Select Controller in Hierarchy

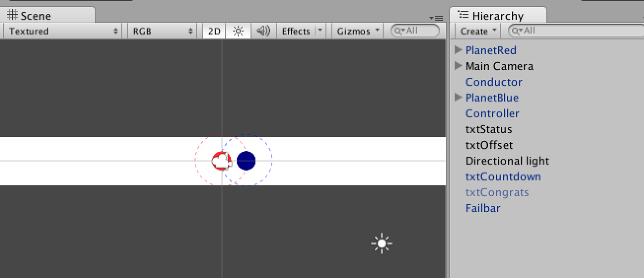pos(492,113)
